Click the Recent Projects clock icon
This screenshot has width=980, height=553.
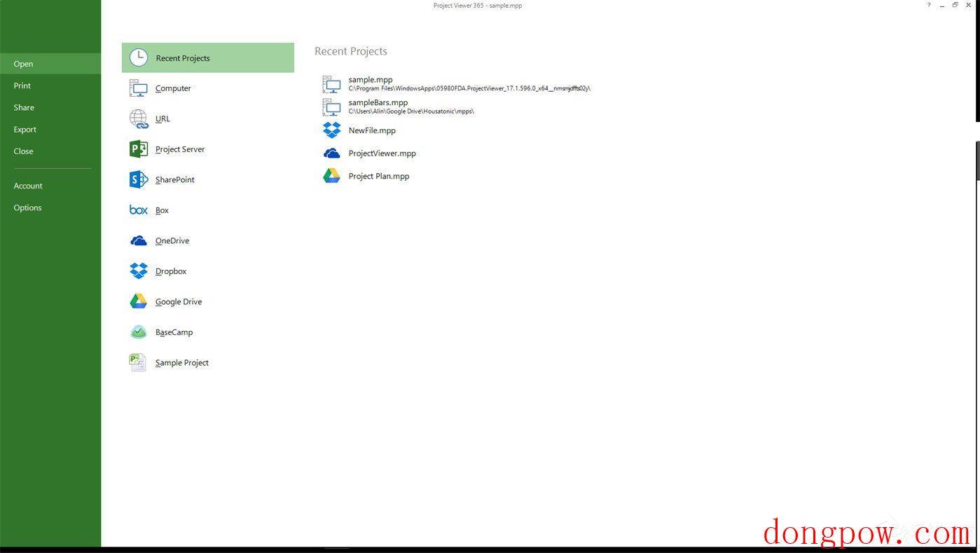139,57
